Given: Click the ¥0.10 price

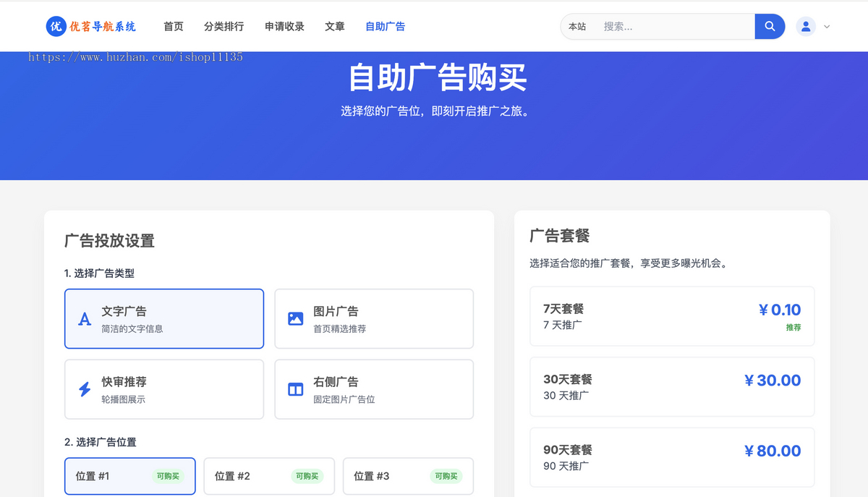Looking at the screenshot, I should click(x=779, y=310).
